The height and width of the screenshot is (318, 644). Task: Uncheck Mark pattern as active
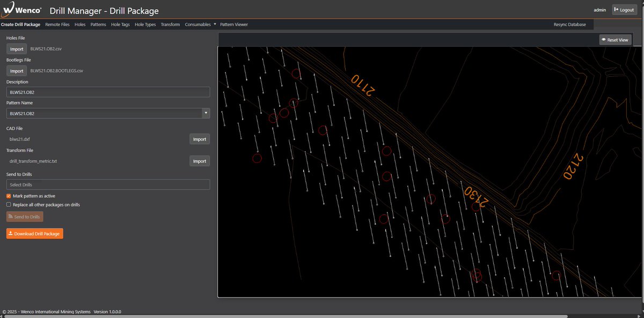tap(9, 196)
